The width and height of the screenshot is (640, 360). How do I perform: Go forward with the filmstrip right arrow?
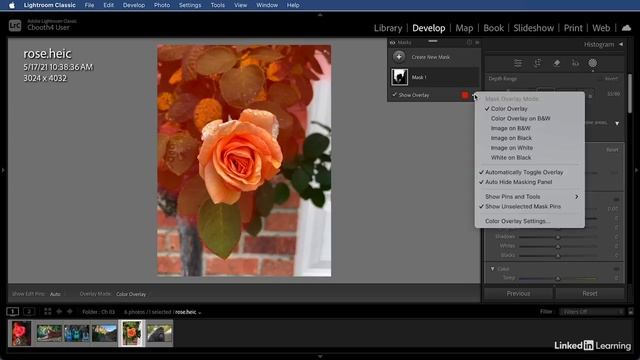[x=69, y=311]
